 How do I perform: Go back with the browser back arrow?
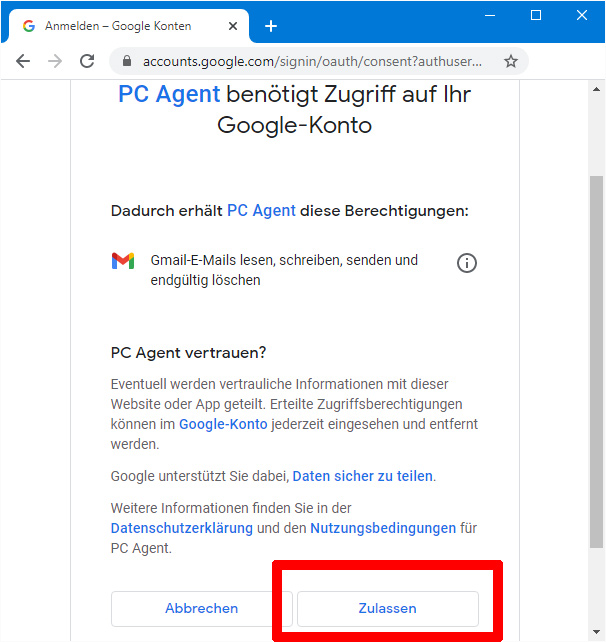tap(23, 61)
